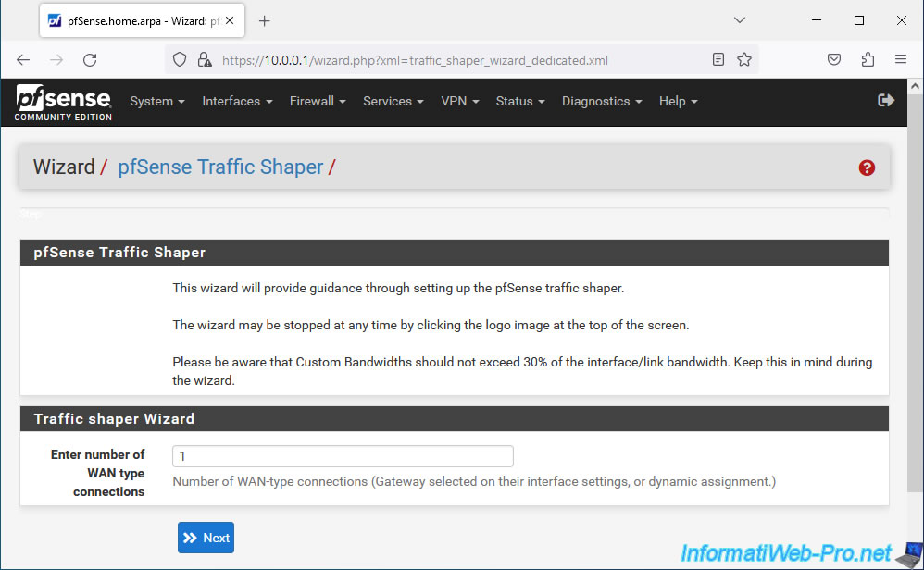Screen dimensions: 924x570
Task: Maximize the browser window
Action: tap(859, 20)
